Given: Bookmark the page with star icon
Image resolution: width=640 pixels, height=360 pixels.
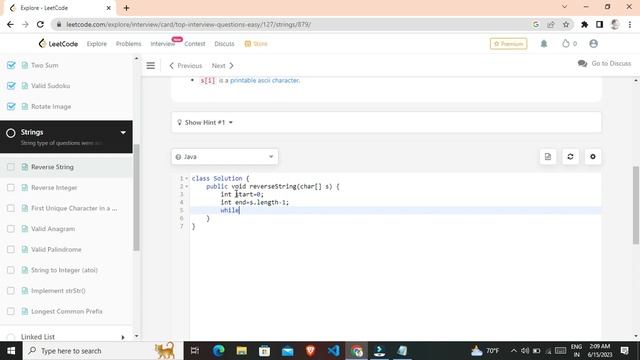Looking at the screenshot, I should 566,24.
